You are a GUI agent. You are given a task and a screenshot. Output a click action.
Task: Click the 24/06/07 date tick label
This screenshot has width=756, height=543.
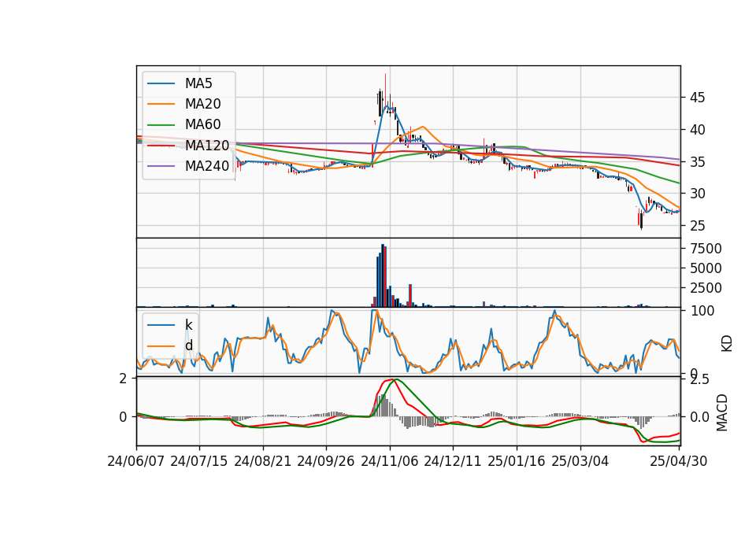136,461
